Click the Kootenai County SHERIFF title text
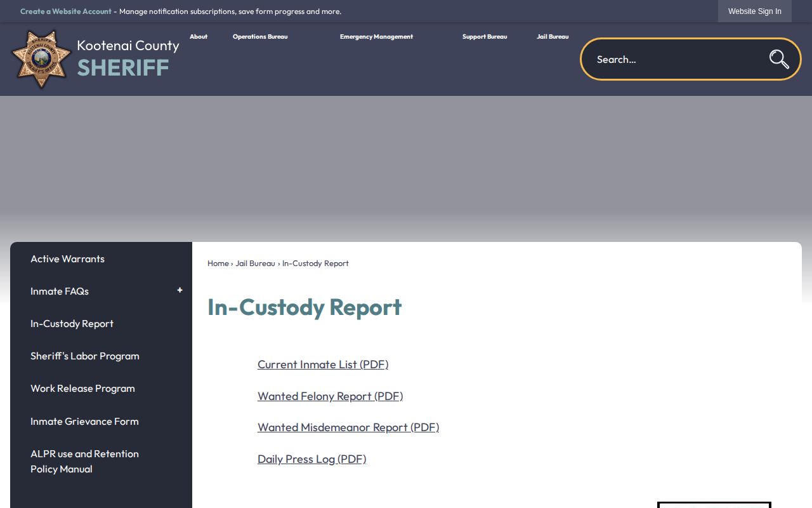The height and width of the screenshot is (508, 812). (x=128, y=57)
